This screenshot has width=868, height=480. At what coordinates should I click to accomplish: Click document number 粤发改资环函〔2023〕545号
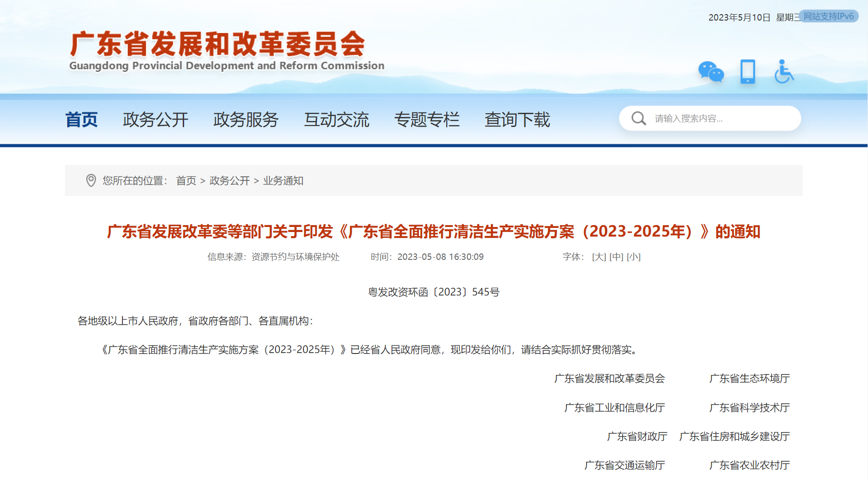coord(434,292)
